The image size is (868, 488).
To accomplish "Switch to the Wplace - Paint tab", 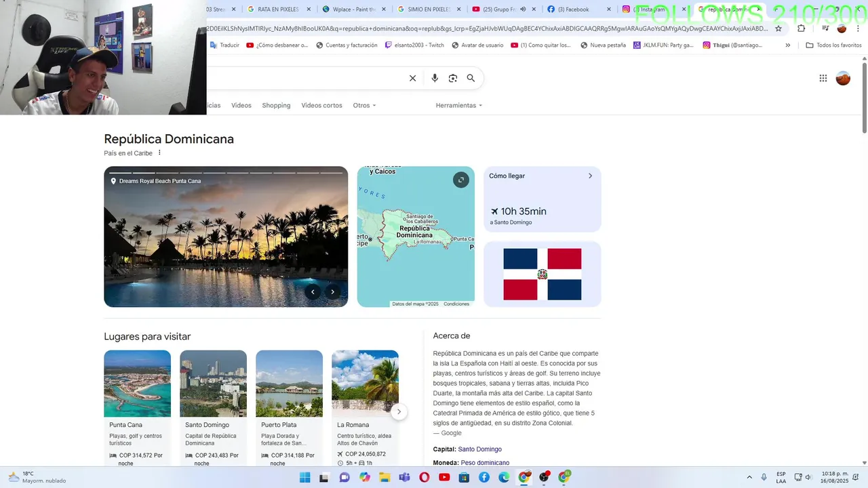I will pos(354,9).
